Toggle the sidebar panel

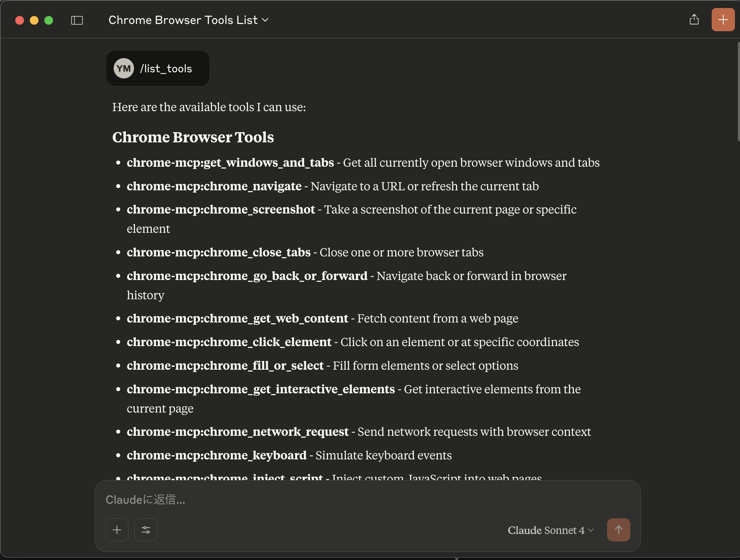(77, 20)
